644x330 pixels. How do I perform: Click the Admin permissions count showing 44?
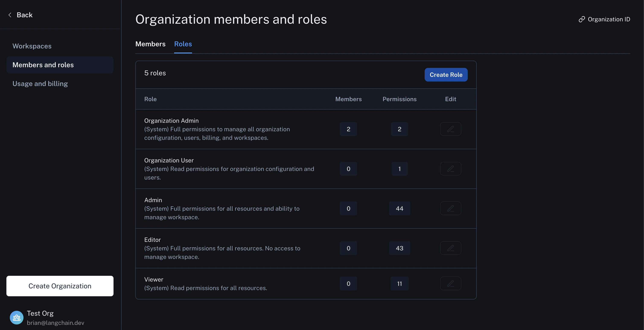pos(399,208)
